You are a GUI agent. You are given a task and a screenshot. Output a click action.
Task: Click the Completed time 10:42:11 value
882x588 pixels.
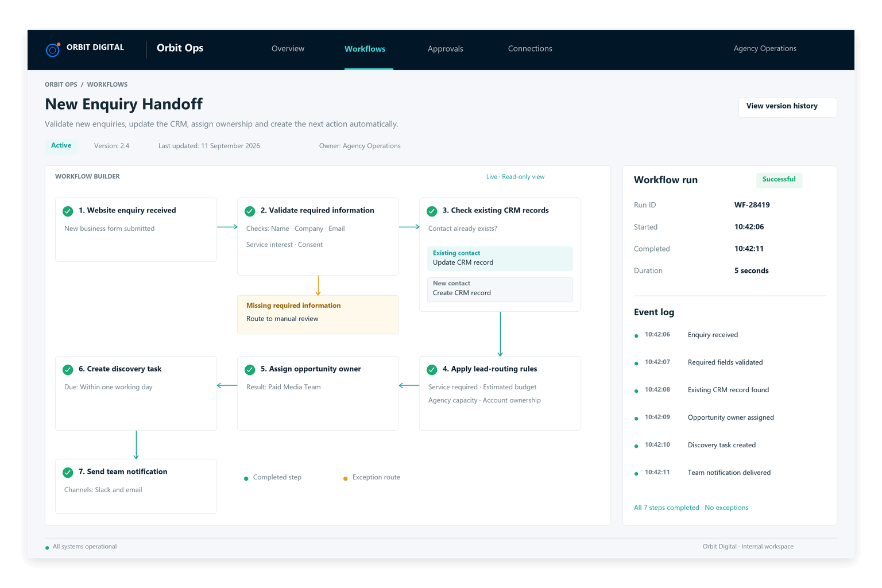749,249
